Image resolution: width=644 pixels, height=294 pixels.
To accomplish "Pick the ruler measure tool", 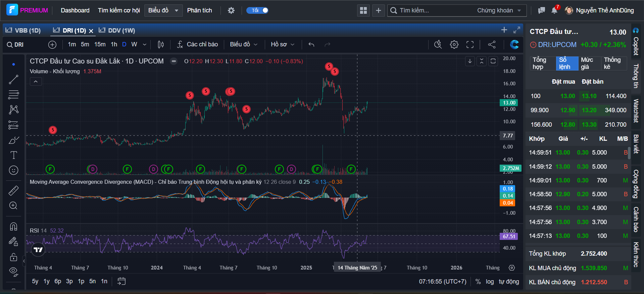I will [13, 191].
